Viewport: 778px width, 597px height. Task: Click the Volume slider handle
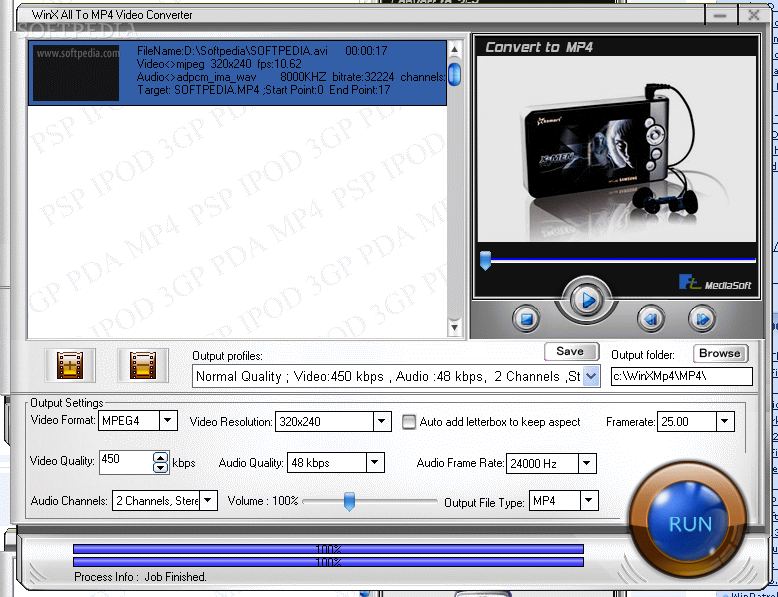349,501
